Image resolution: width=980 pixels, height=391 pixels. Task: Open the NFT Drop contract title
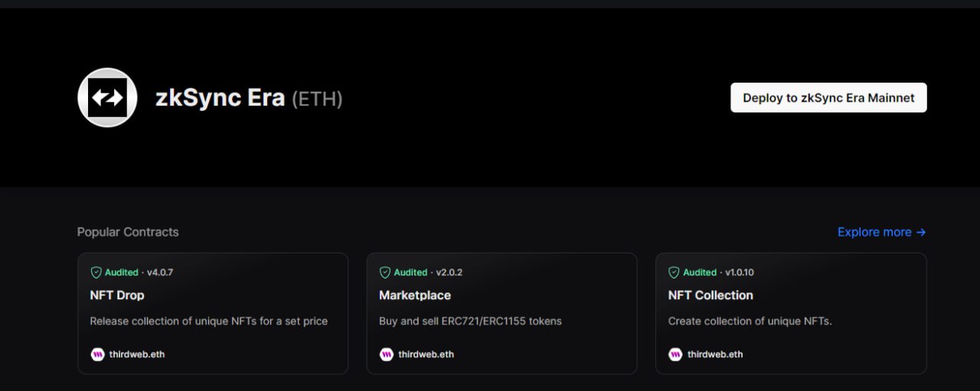(x=117, y=295)
